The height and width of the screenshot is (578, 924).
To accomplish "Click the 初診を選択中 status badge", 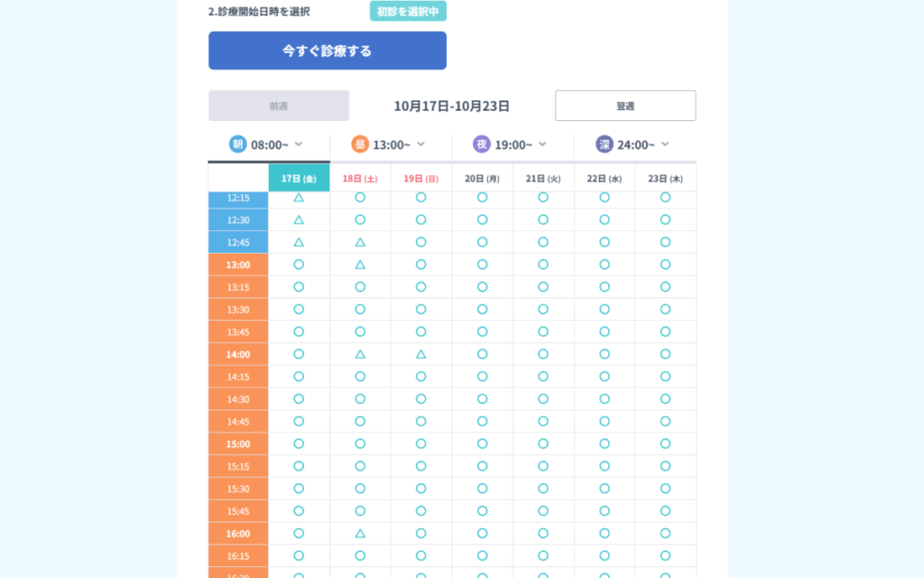I will (x=408, y=12).
